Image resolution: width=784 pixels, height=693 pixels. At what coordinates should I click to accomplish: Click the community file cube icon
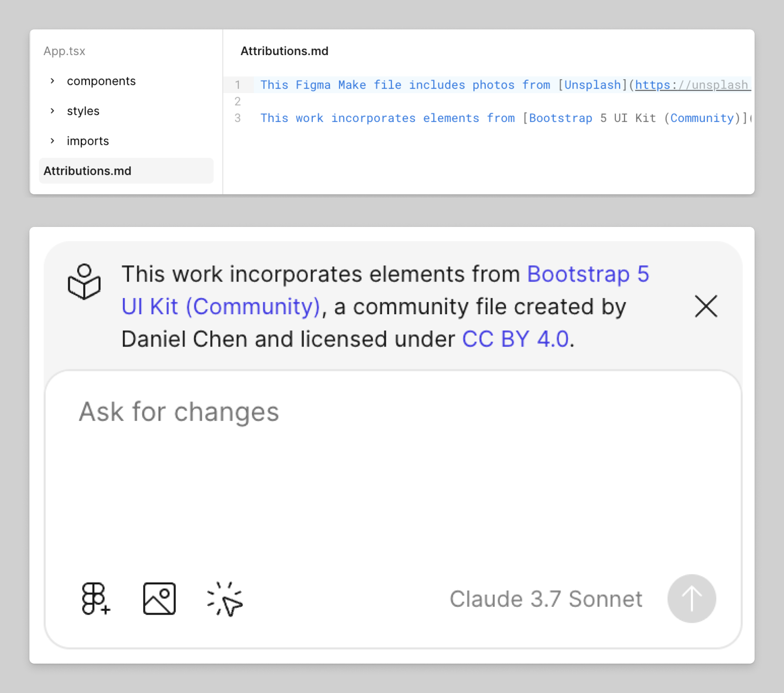pyautogui.click(x=84, y=282)
